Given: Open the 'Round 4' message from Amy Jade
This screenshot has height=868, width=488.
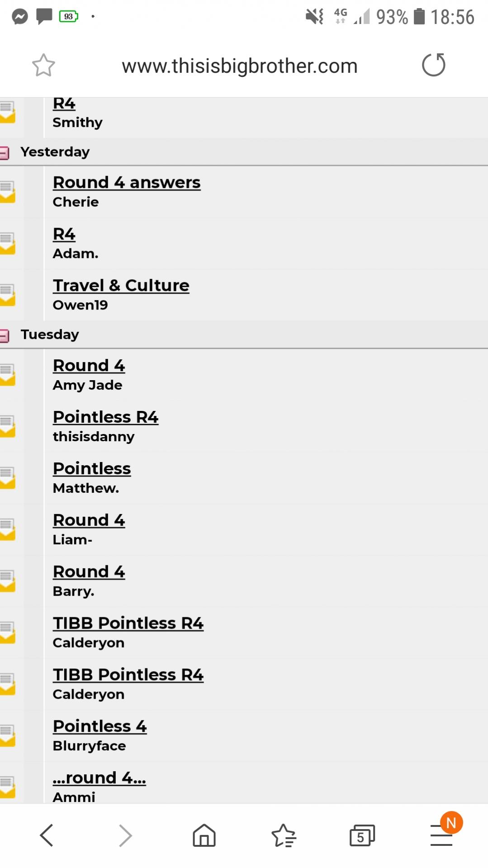Looking at the screenshot, I should pyautogui.click(x=89, y=366).
